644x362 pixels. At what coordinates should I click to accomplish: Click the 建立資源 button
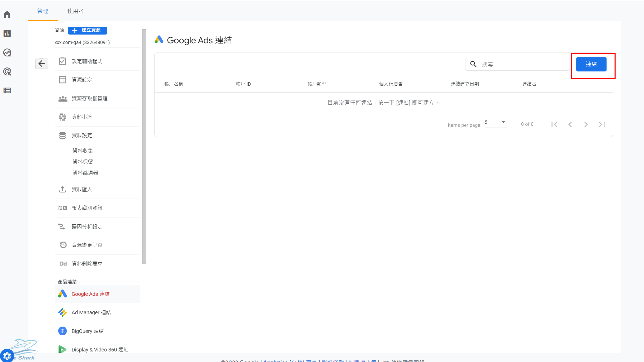(88, 30)
